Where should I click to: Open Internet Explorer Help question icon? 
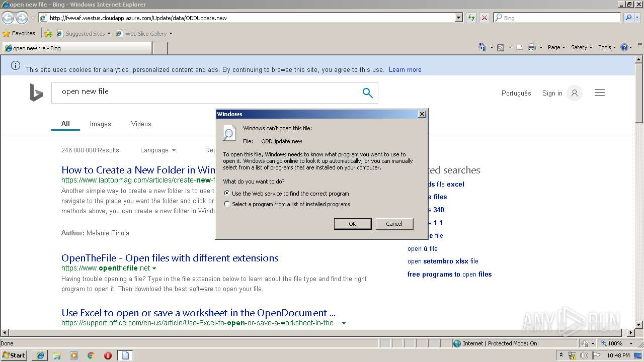coord(624,47)
